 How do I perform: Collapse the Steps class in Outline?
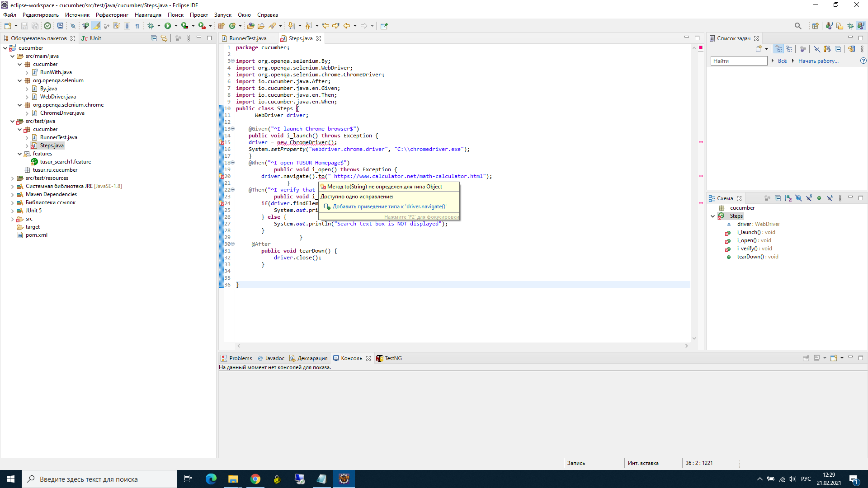click(x=713, y=216)
